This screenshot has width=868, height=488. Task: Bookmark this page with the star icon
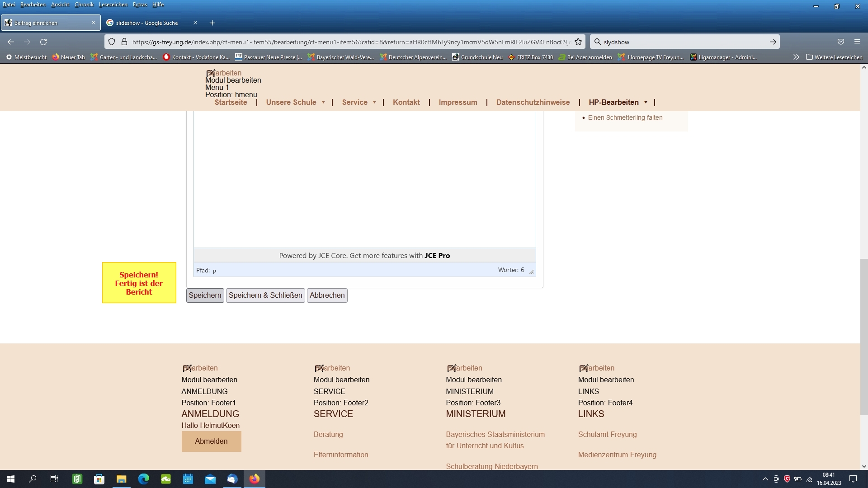(578, 42)
